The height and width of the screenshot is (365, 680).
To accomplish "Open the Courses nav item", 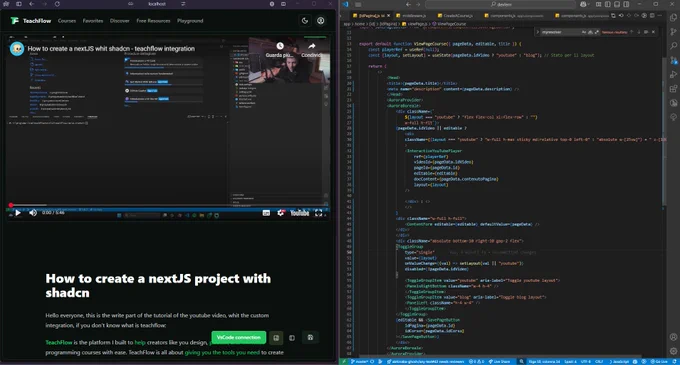I will point(67,21).
